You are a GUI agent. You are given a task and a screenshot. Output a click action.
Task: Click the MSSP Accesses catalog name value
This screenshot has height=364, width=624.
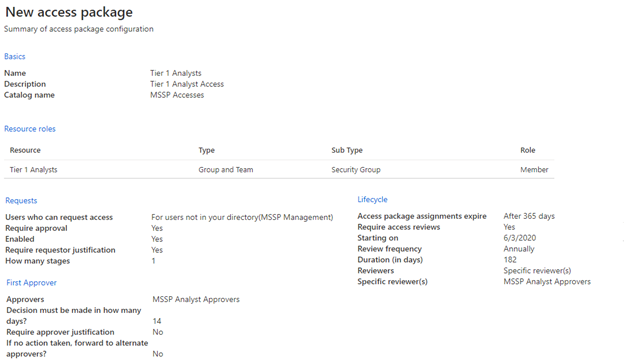177,95
